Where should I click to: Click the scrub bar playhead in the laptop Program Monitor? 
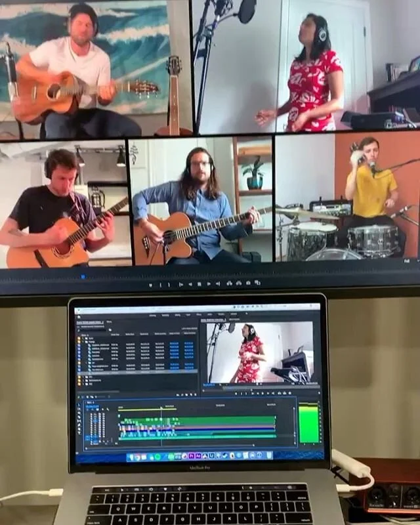[251, 390]
